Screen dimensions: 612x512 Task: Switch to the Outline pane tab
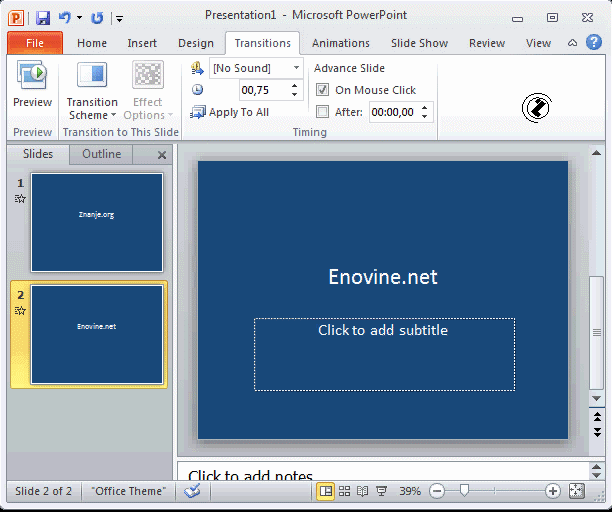click(101, 154)
